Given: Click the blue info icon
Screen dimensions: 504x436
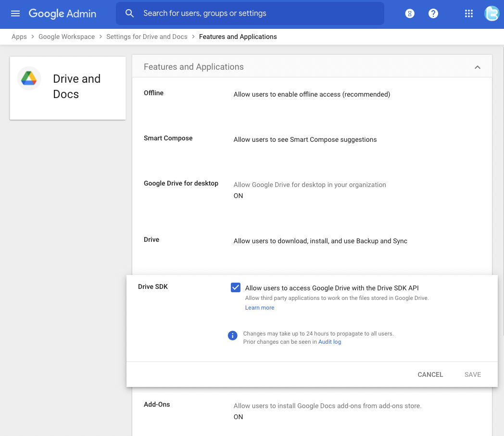Looking at the screenshot, I should pyautogui.click(x=232, y=336).
